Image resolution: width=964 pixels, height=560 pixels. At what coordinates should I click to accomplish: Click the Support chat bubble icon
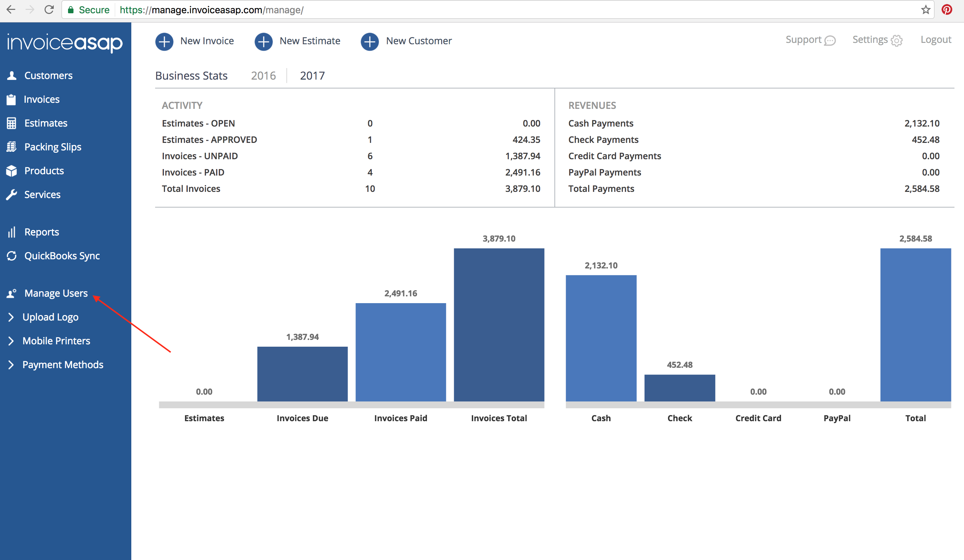830,40
